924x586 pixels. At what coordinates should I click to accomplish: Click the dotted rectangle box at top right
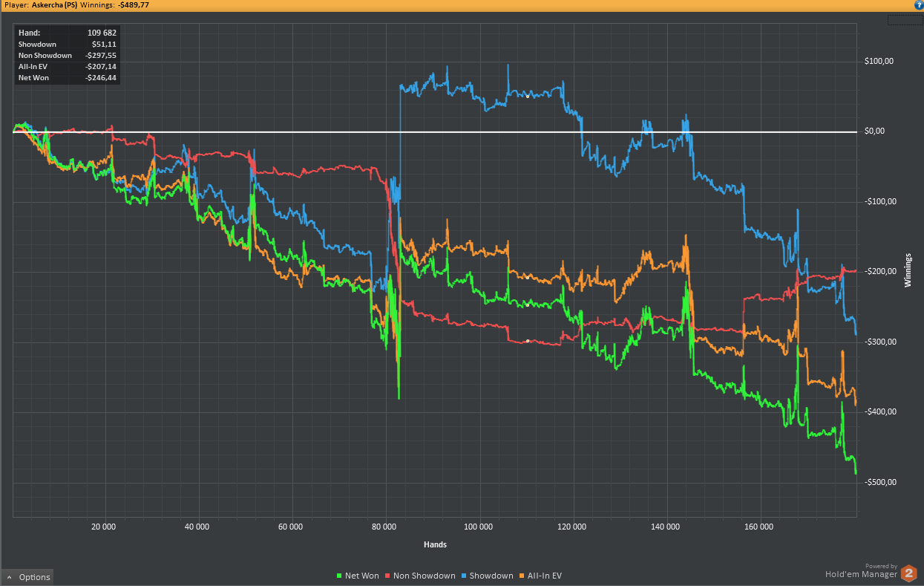(905, 20)
